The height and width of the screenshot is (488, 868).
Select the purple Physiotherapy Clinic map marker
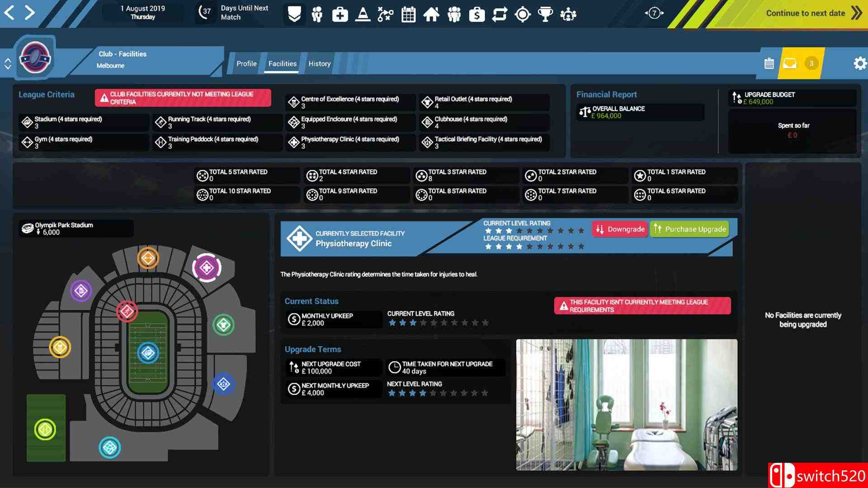pyautogui.click(x=207, y=268)
